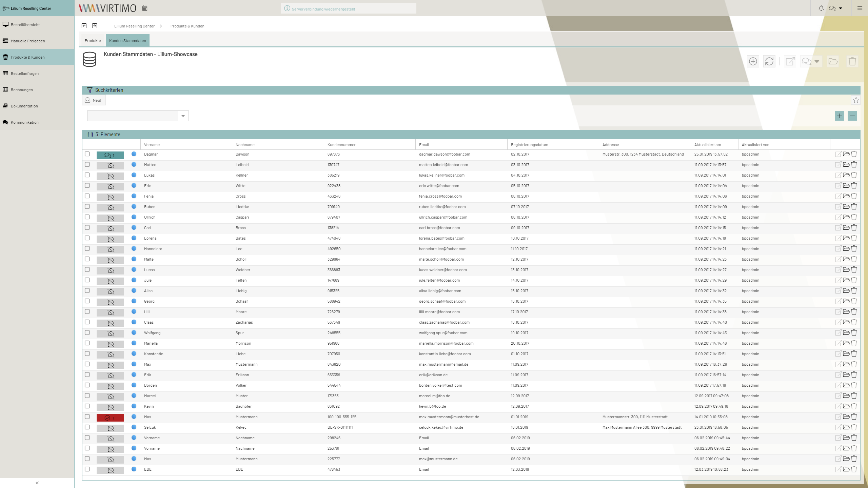The height and width of the screenshot is (488, 868).
Task: Tick the checkbox for Dagmar Dawson
Action: [87, 154]
